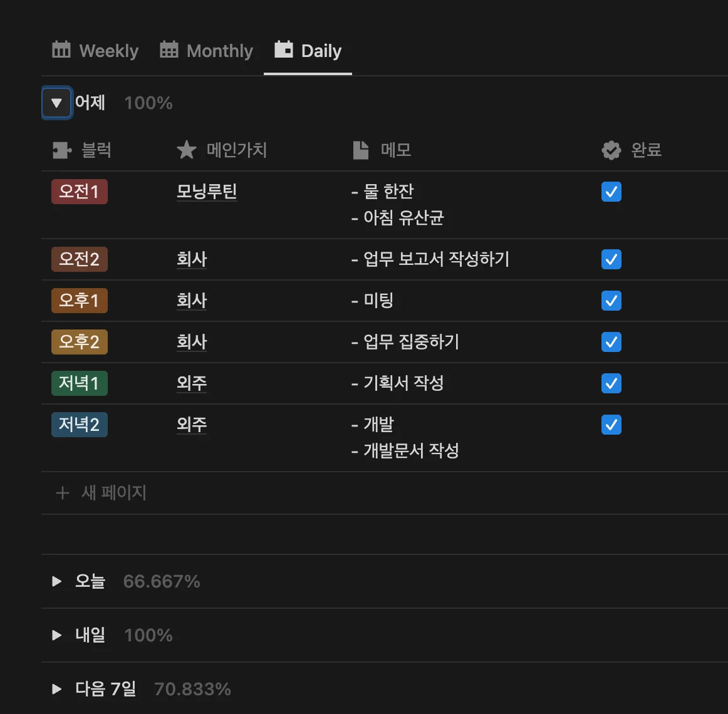Expand the 내일 group

click(x=56, y=635)
